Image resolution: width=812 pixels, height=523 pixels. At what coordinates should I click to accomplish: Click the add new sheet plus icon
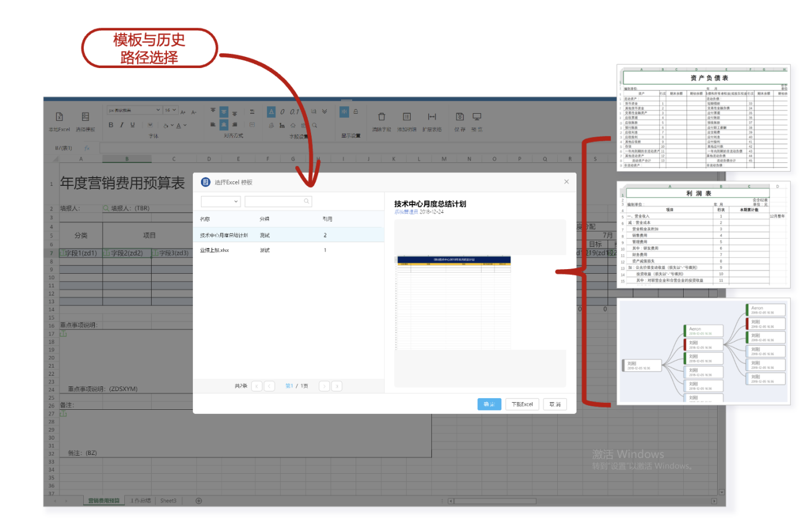(x=199, y=501)
